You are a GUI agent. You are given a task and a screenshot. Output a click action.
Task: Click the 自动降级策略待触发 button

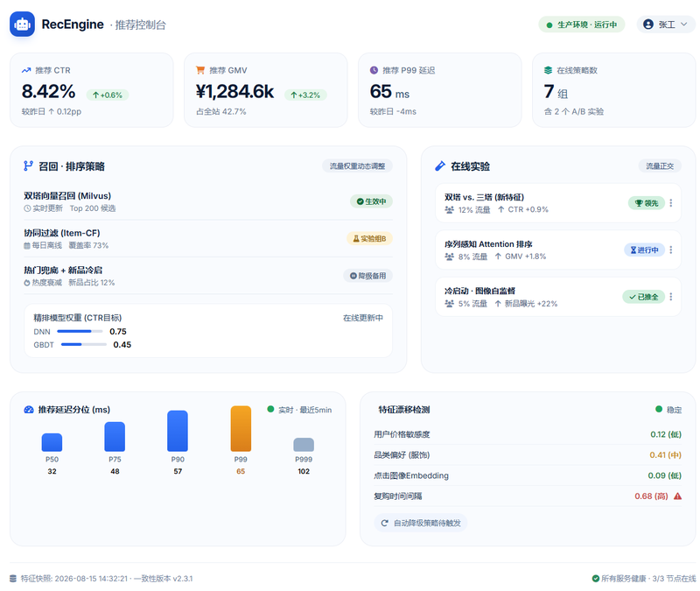(x=421, y=523)
